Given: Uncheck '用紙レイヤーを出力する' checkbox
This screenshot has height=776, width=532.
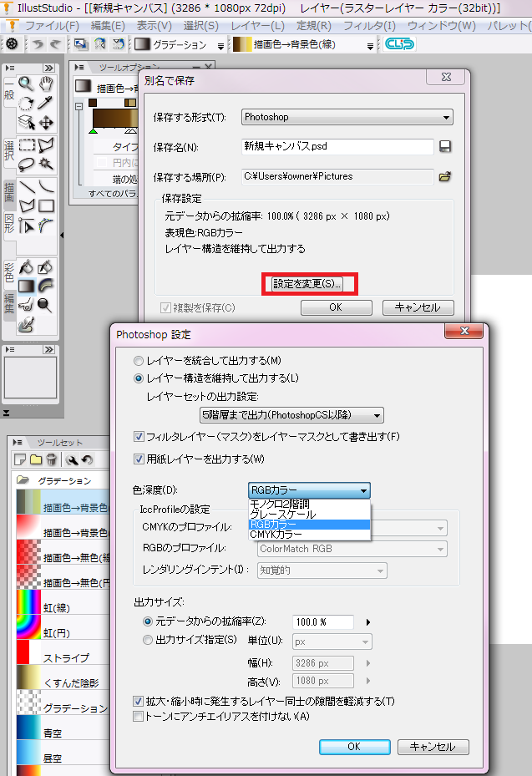Looking at the screenshot, I should coord(139,459).
